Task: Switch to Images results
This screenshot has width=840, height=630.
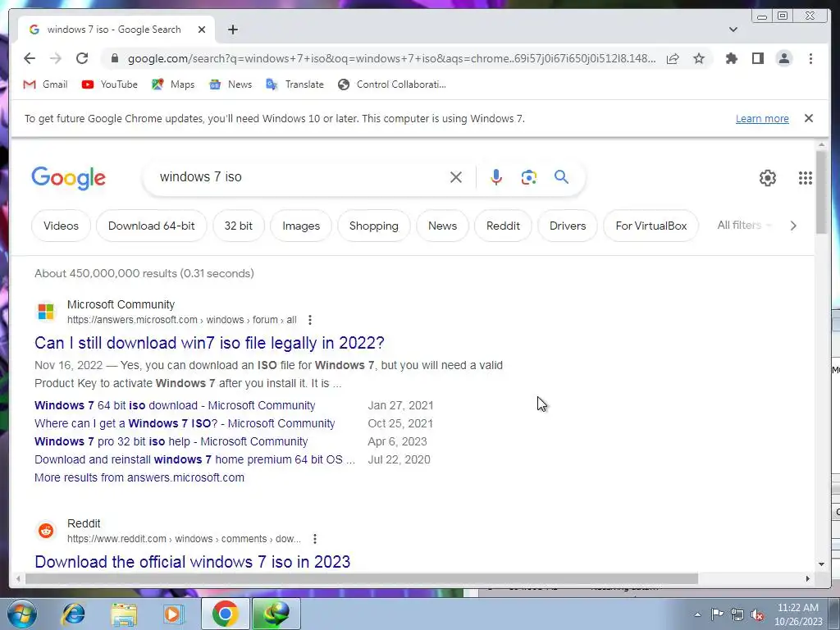Action: pyautogui.click(x=301, y=226)
